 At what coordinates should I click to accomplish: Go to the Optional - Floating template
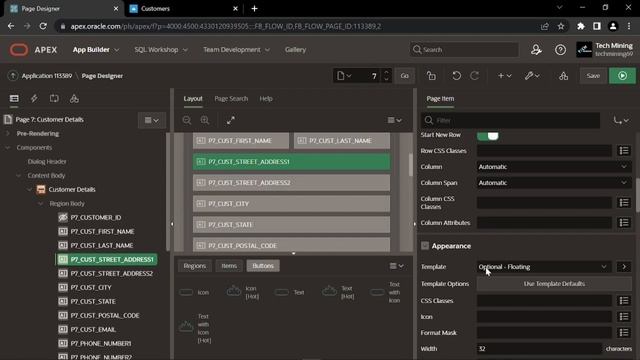(624, 267)
